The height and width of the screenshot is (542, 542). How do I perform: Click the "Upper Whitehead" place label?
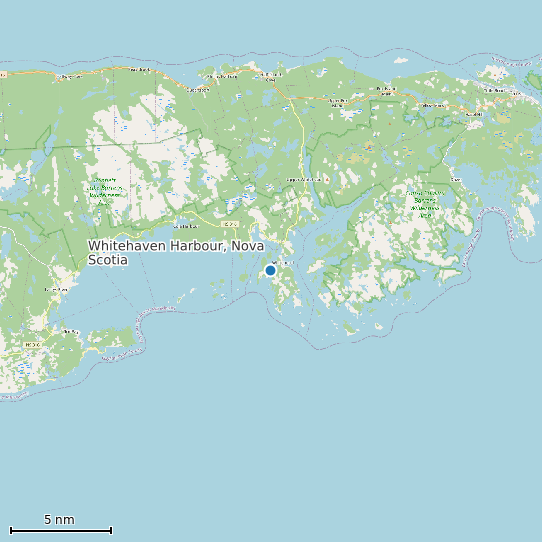point(303,180)
